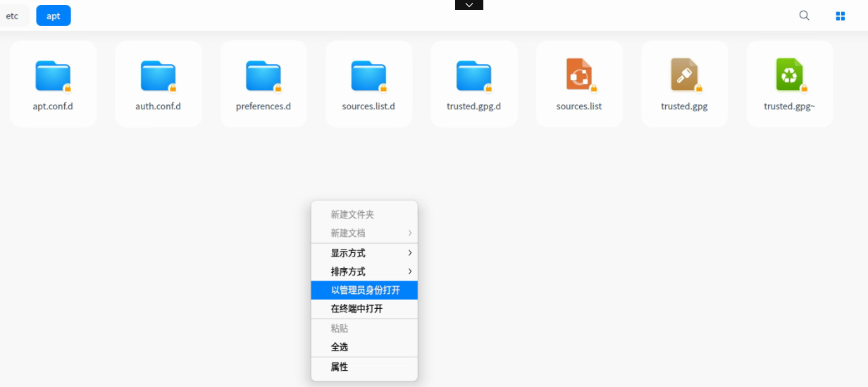Choose 以管理员身份打开 in the context menu
Image resolution: width=868 pixels, height=387 pixels.
(364, 290)
